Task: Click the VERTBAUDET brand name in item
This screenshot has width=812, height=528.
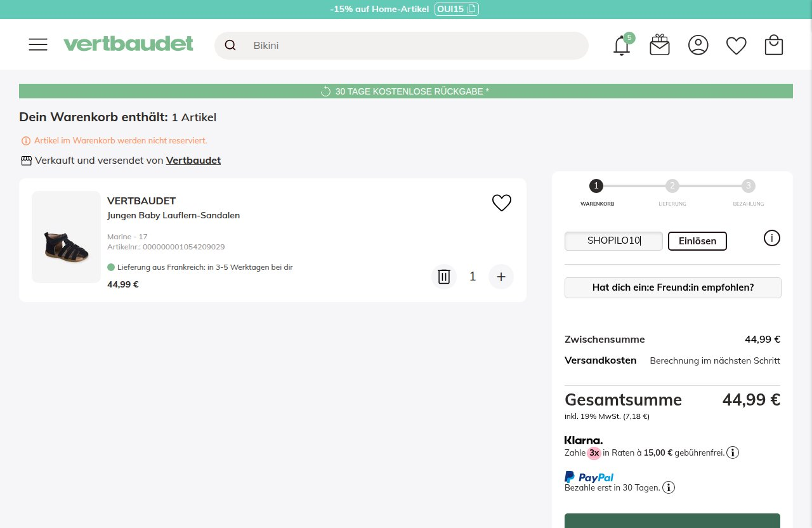Action: tap(141, 201)
